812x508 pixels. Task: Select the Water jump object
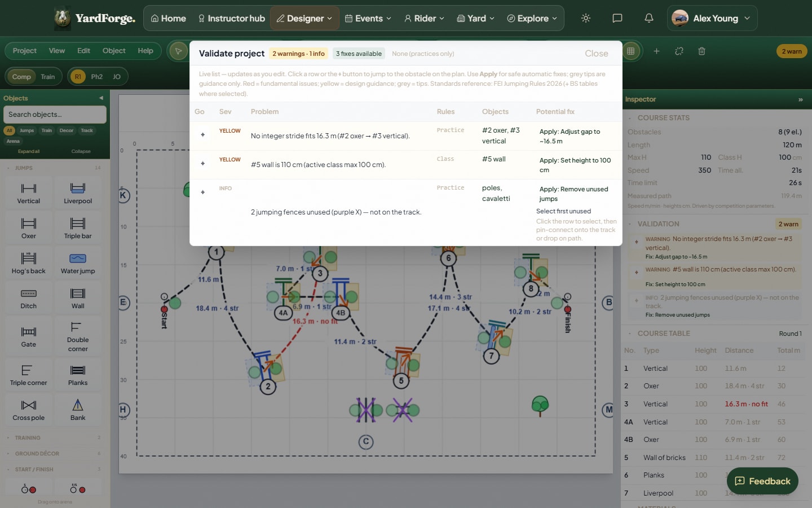click(x=78, y=263)
